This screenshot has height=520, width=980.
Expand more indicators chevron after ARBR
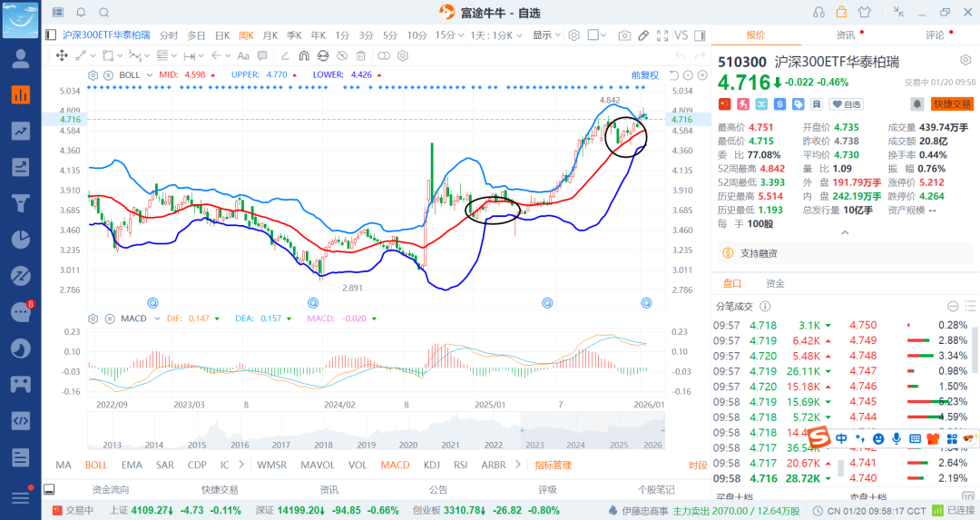coord(517,465)
